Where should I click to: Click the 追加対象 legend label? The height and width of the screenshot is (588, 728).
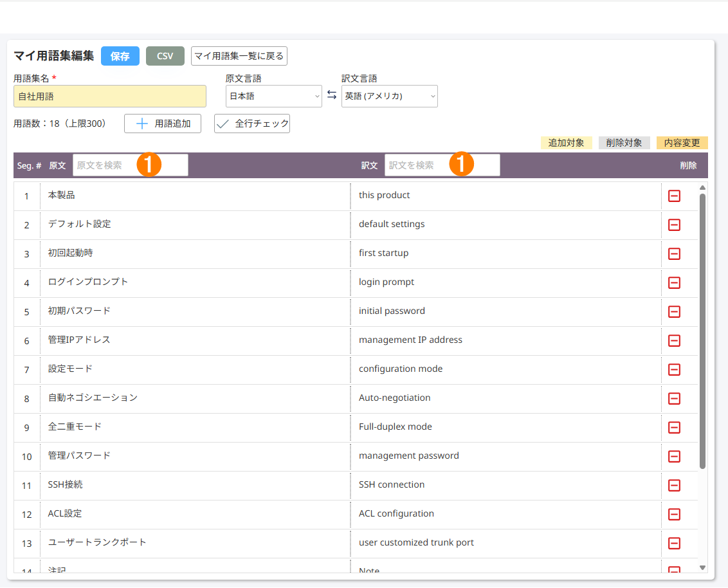[567, 143]
